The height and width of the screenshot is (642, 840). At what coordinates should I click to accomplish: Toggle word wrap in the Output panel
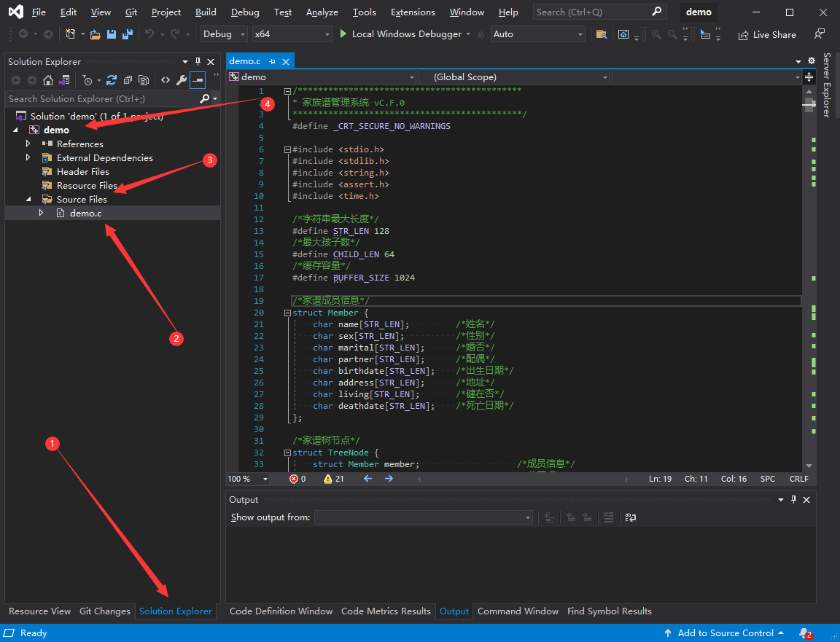[x=630, y=517]
